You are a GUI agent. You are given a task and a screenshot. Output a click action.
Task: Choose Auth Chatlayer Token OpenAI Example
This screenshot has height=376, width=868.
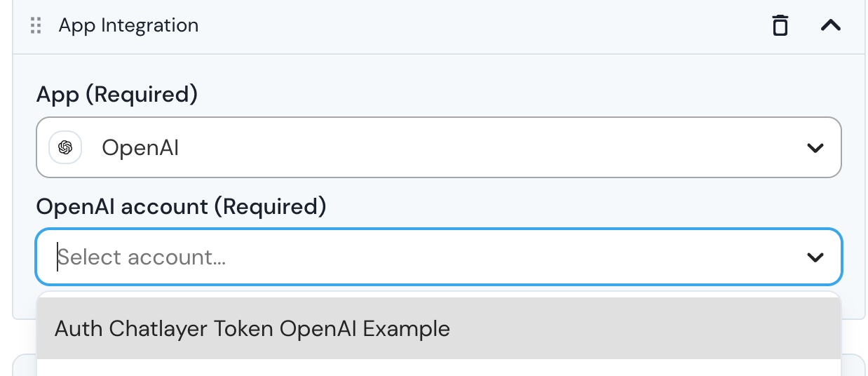pyautogui.click(x=252, y=328)
